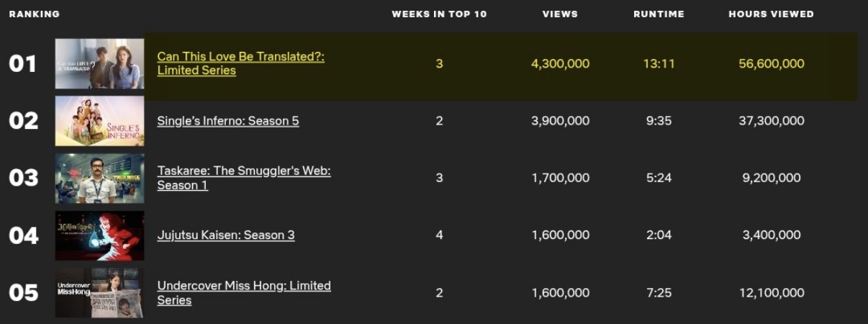Click the Hours Viewed column header
Image resolution: width=868 pixels, height=324 pixels.
click(x=771, y=14)
